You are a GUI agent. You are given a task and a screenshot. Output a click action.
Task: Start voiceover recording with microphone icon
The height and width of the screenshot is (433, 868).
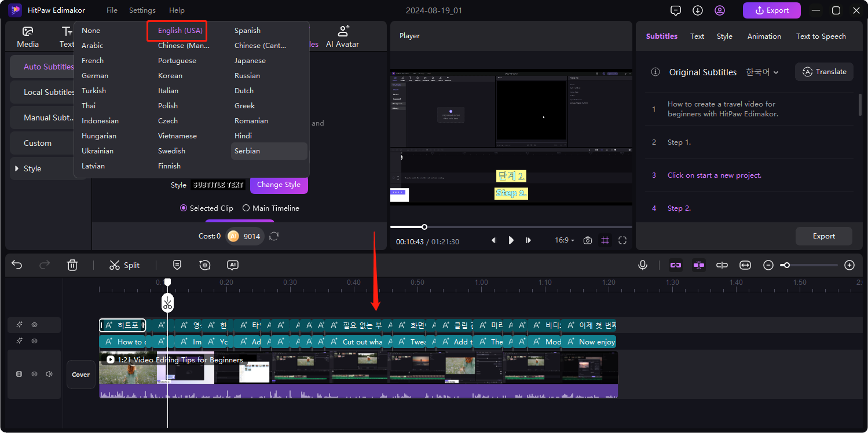click(643, 265)
